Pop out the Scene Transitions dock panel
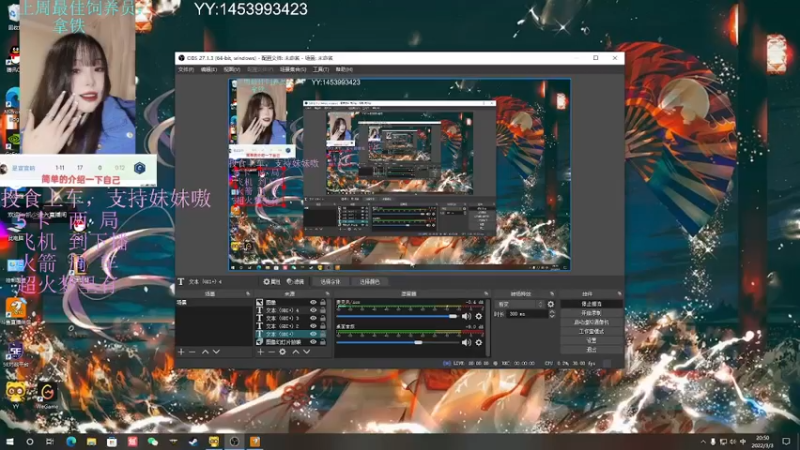This screenshot has height=450, width=800. point(552,294)
